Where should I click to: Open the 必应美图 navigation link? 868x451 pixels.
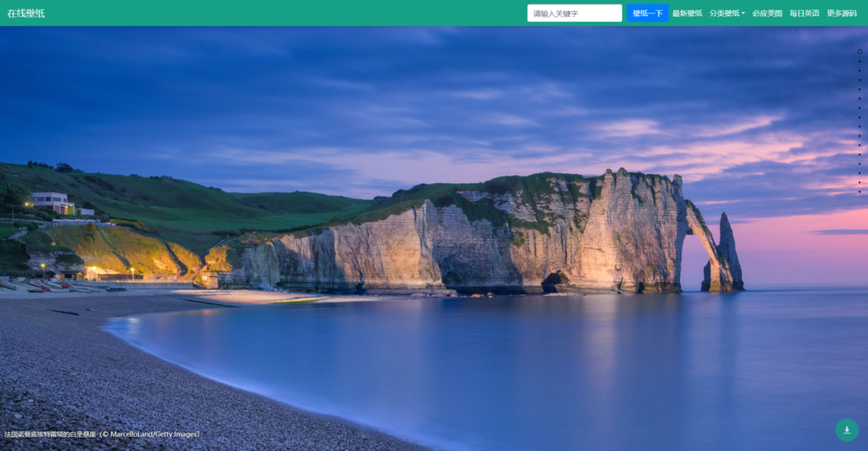(766, 14)
